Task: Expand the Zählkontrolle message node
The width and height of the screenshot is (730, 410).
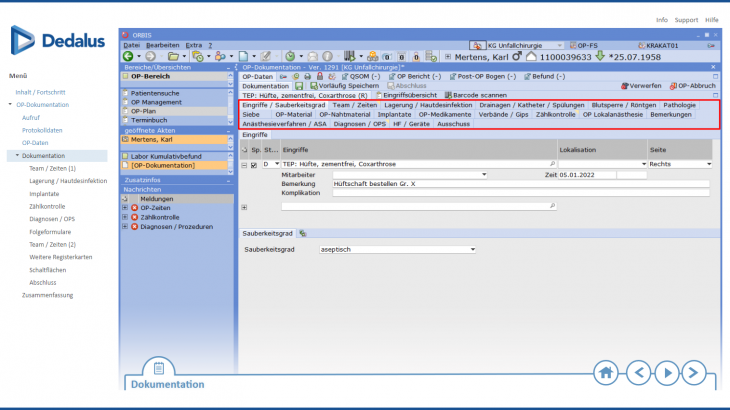Action: click(124, 216)
